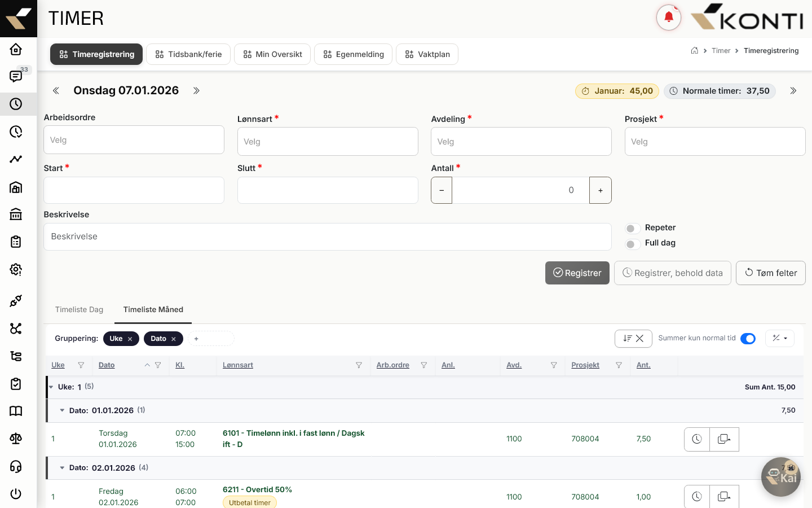Open the Timeliste Måned tab
The image size is (812, 508).
(153, 309)
